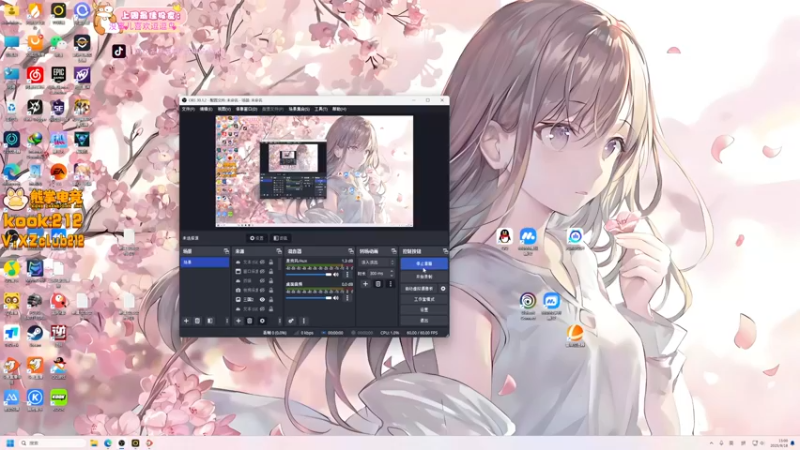Adjust the 300 ms transition duration stepper

[391, 274]
